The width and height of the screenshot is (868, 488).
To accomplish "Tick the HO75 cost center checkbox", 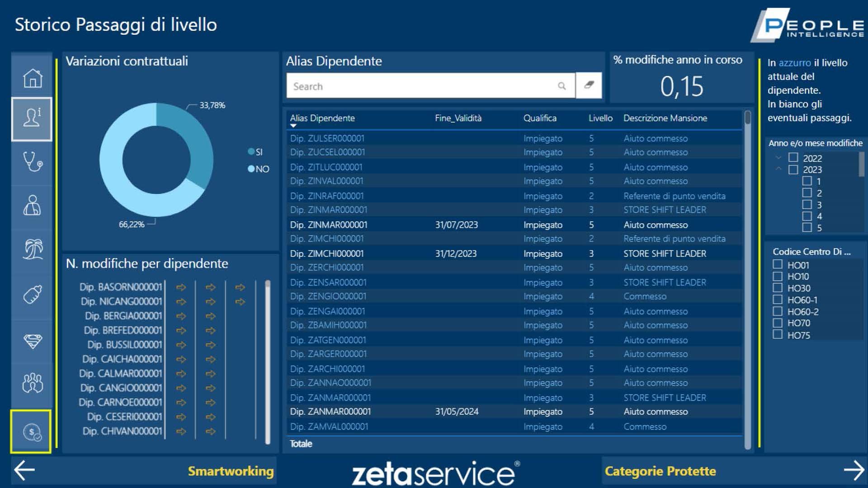I will pyautogui.click(x=778, y=334).
